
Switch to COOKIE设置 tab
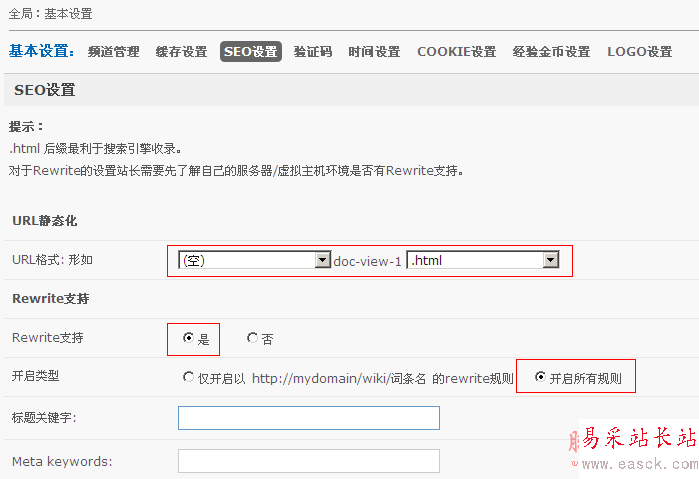[x=456, y=52]
